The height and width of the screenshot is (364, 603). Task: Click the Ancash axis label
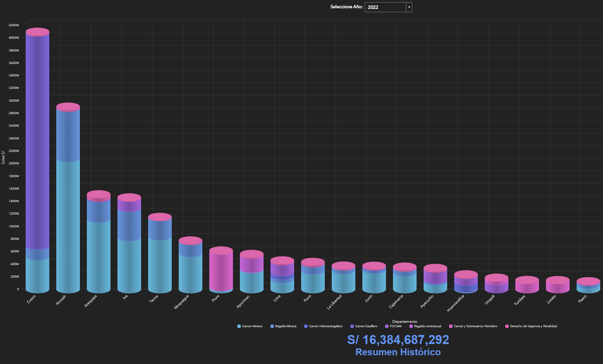point(61,300)
